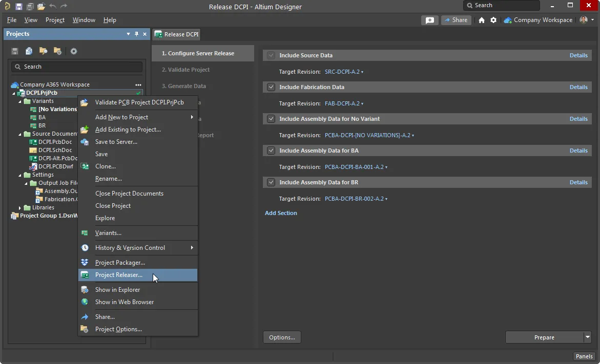Image resolution: width=600 pixels, height=364 pixels.
Task: Toggle the Include Source Data checkbox
Action: pos(271,55)
